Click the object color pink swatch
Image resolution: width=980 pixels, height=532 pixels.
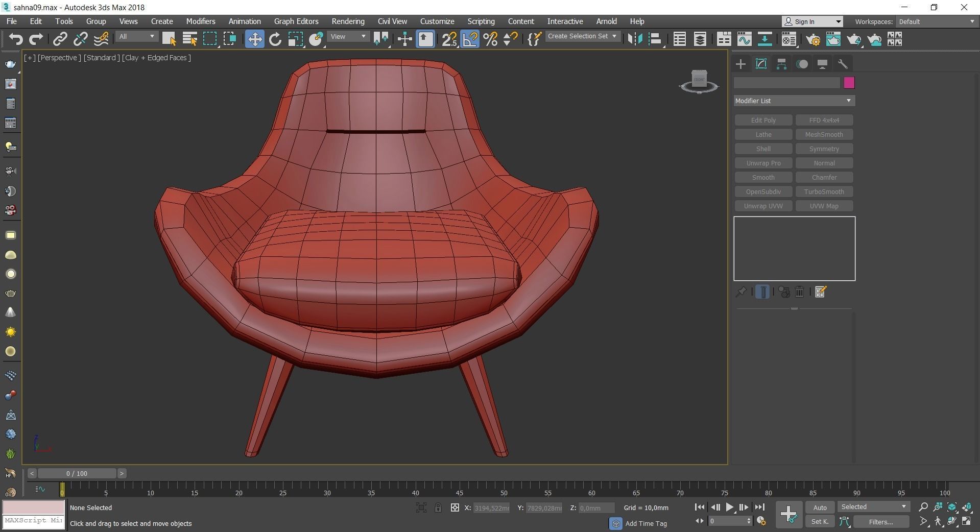click(x=849, y=83)
